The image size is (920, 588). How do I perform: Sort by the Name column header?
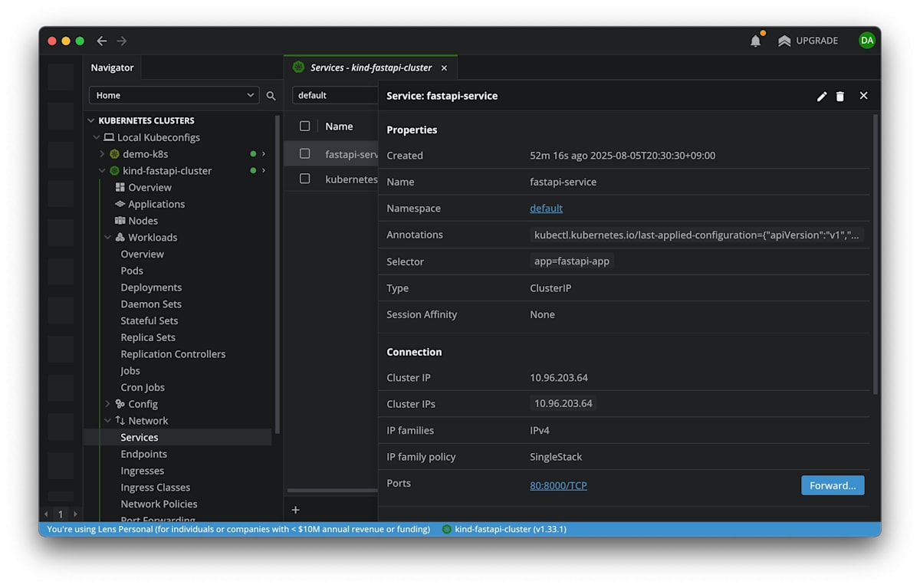[339, 126]
